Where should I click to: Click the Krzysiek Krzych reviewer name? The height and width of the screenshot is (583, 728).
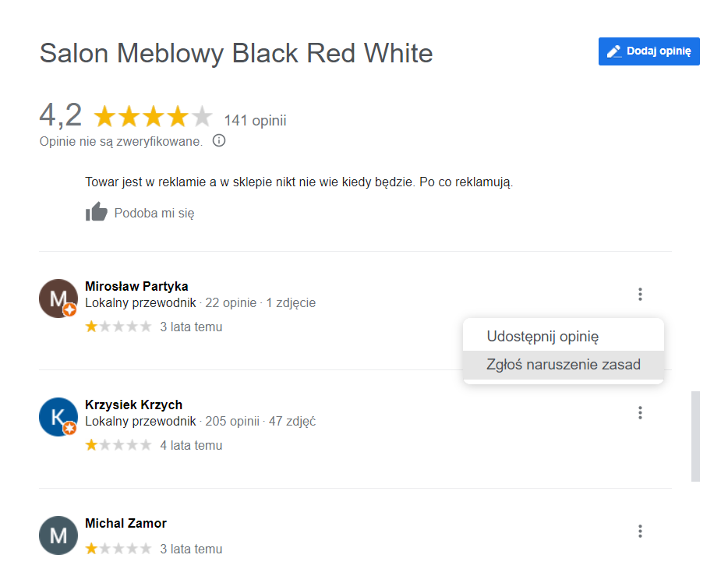point(134,405)
